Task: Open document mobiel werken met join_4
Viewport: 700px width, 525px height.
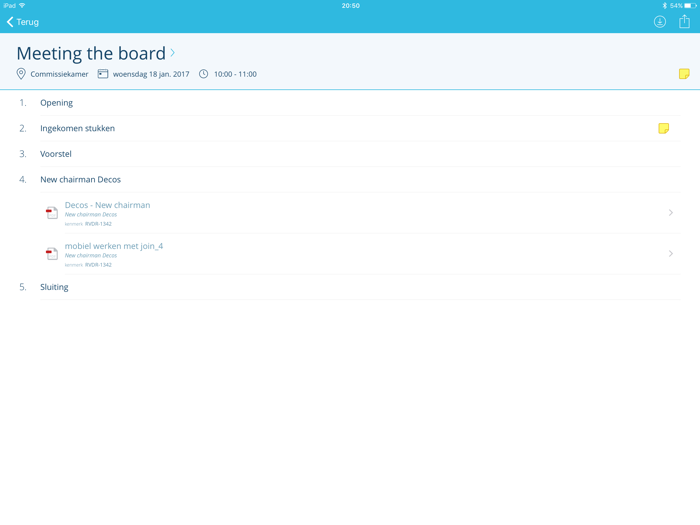Action: (x=360, y=254)
